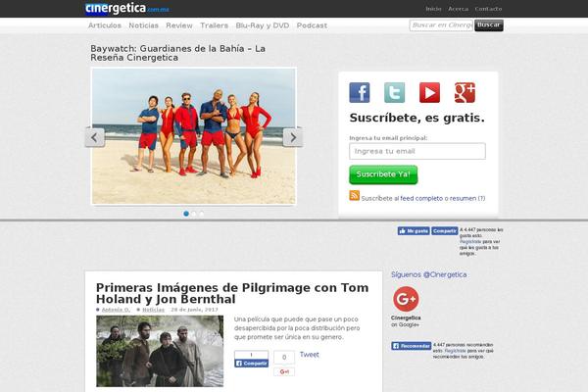Open the Review section
This screenshot has width=588, height=392.
pyautogui.click(x=179, y=25)
